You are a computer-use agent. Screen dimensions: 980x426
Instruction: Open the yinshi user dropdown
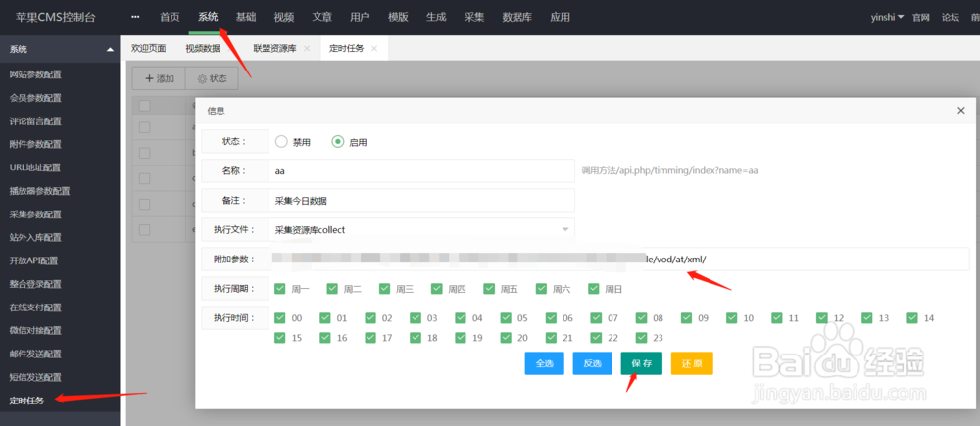(888, 18)
